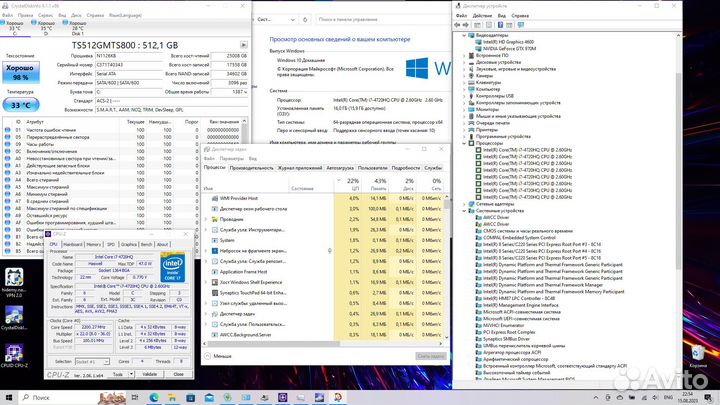720x405 pixels.
Task: Expand Сетевые адаптеры node in Device Manager
Action: (x=464, y=204)
